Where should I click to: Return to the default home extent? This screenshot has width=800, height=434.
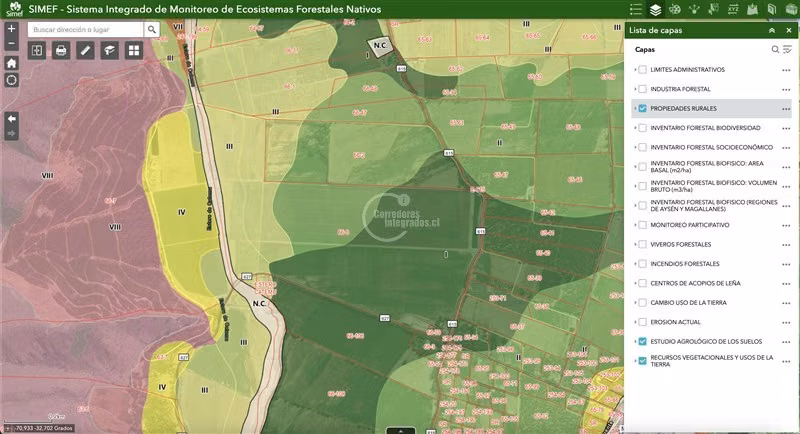click(11, 63)
